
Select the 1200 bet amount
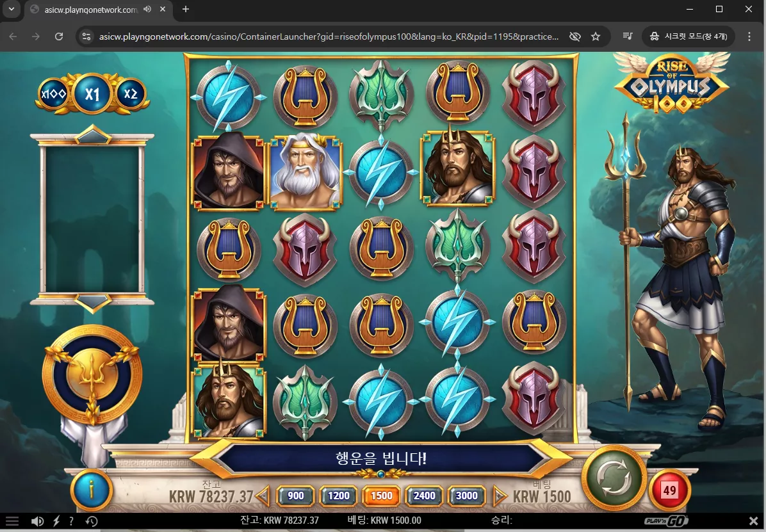(339, 496)
